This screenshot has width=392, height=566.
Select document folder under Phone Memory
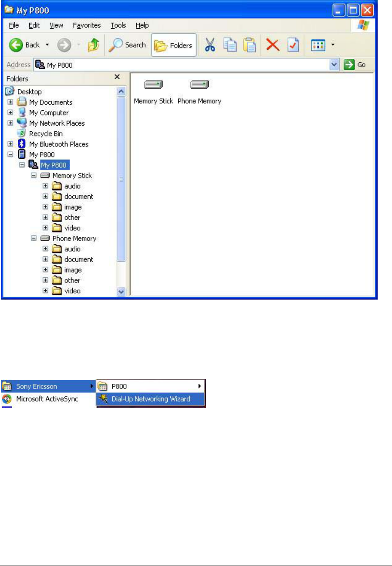point(78,259)
